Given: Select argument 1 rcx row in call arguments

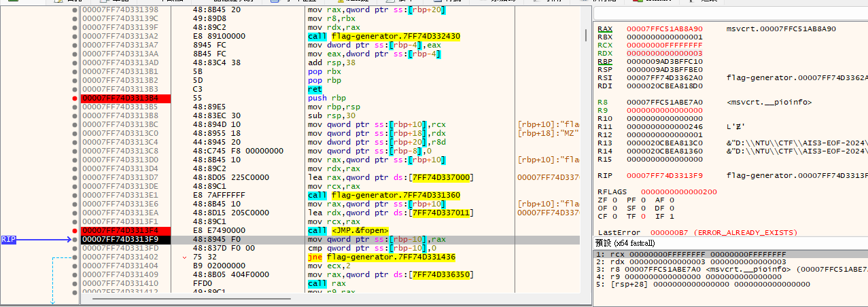Looking at the screenshot, I should tap(730, 254).
